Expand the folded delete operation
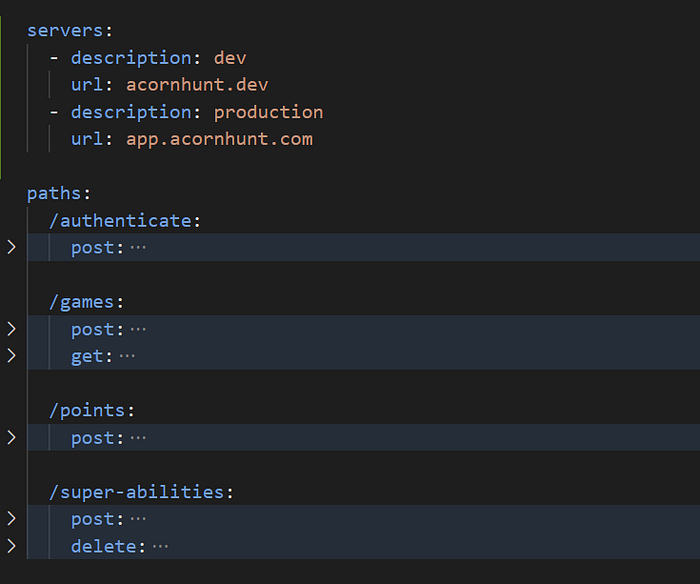The width and height of the screenshot is (700, 584). (12, 546)
